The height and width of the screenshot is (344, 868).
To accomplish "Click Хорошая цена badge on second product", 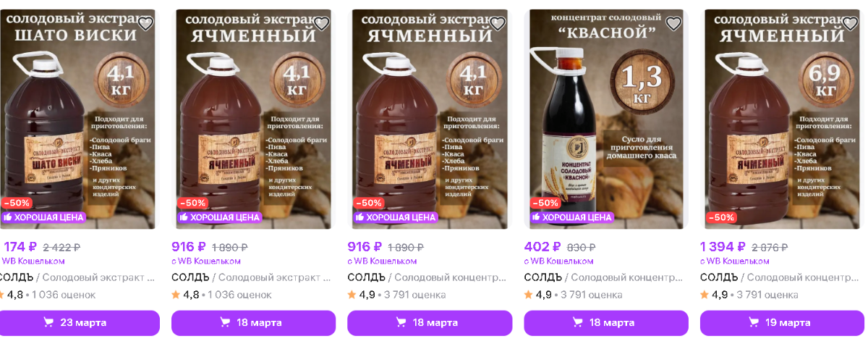I will (219, 217).
